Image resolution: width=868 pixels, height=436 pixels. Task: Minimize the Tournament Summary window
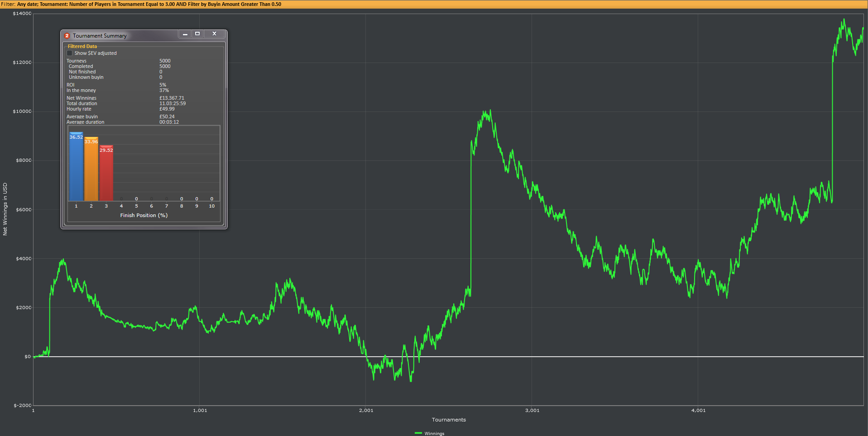[x=185, y=34]
